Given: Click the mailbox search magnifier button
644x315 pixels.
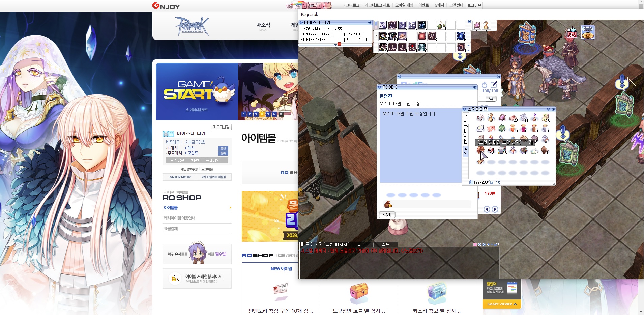Looking at the screenshot, I should point(491,99).
